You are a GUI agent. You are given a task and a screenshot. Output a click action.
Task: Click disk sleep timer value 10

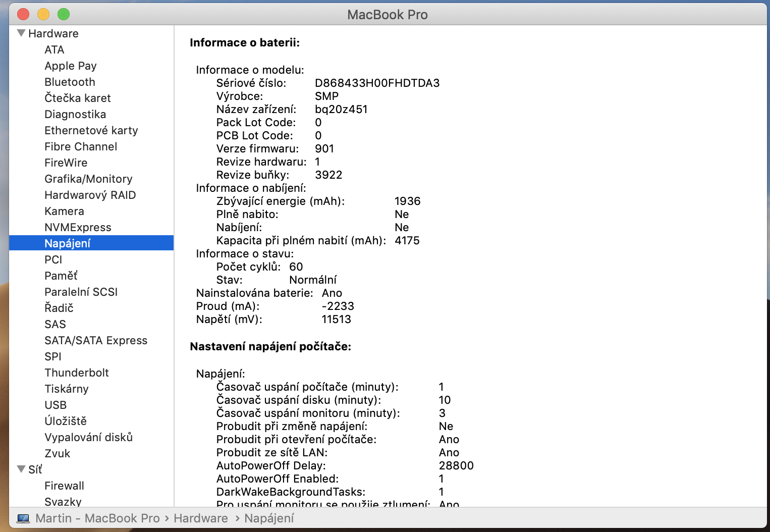point(445,400)
